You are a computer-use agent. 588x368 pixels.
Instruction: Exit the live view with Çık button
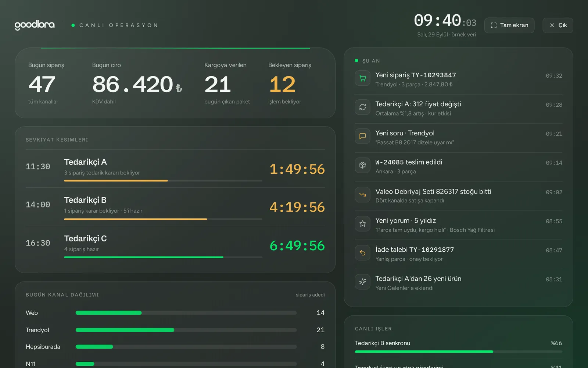[558, 25]
